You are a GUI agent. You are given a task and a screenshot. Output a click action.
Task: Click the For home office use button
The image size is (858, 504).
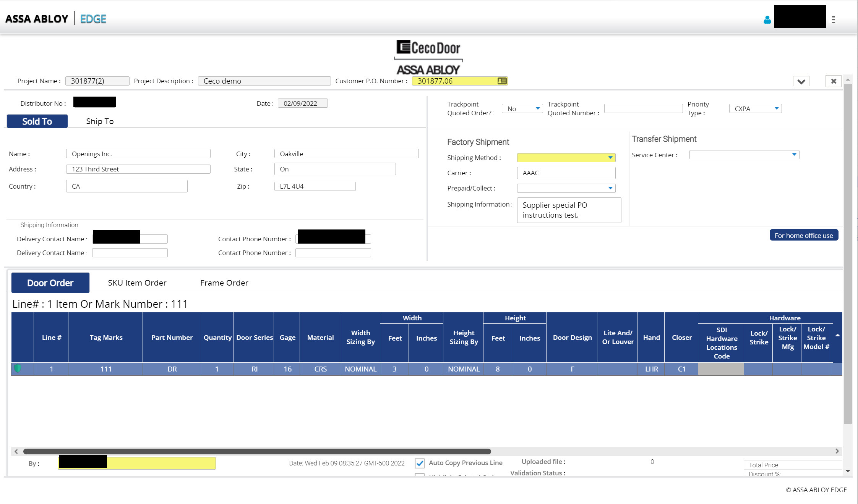tap(804, 235)
